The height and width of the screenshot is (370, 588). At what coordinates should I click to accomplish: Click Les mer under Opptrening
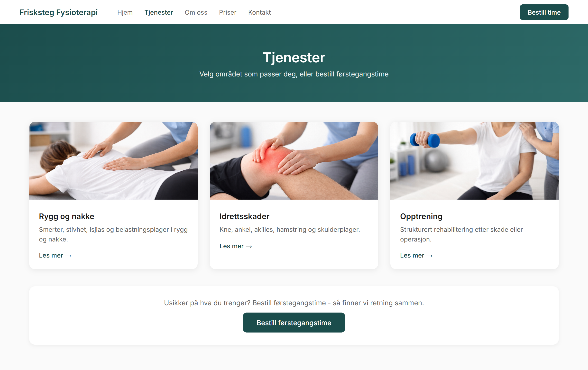[x=416, y=255]
